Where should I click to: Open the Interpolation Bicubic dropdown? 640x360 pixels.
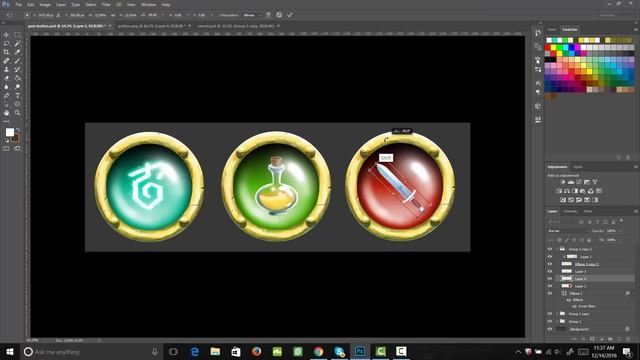pyautogui.click(x=252, y=15)
